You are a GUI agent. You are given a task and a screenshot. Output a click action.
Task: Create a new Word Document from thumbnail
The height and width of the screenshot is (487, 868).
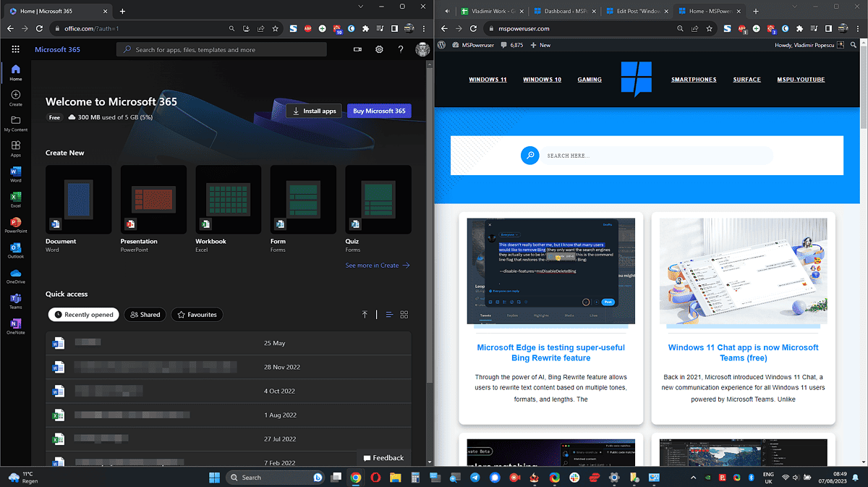click(79, 199)
